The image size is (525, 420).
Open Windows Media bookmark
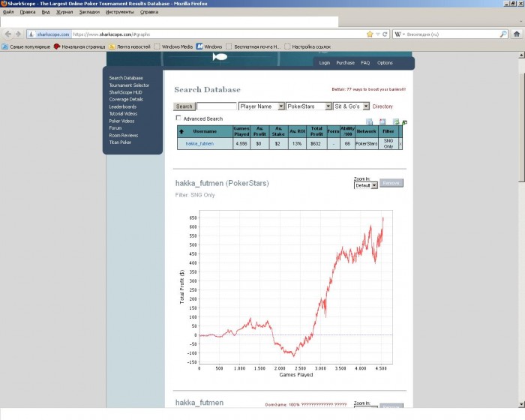(173, 46)
